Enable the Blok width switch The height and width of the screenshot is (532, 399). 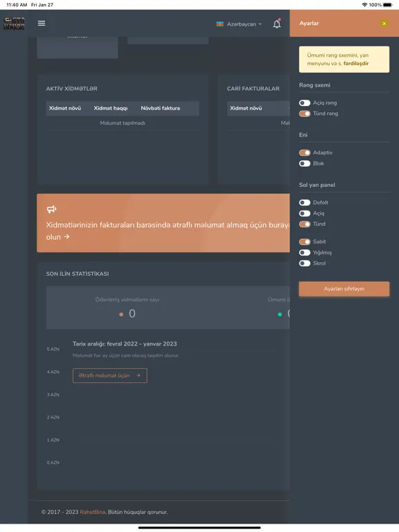pos(305,163)
